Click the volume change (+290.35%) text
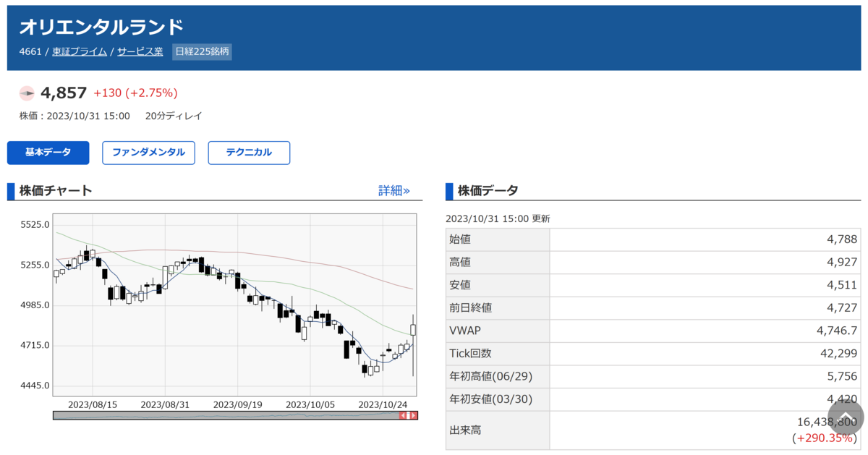Viewport: 868px width, 455px height. [x=825, y=438]
